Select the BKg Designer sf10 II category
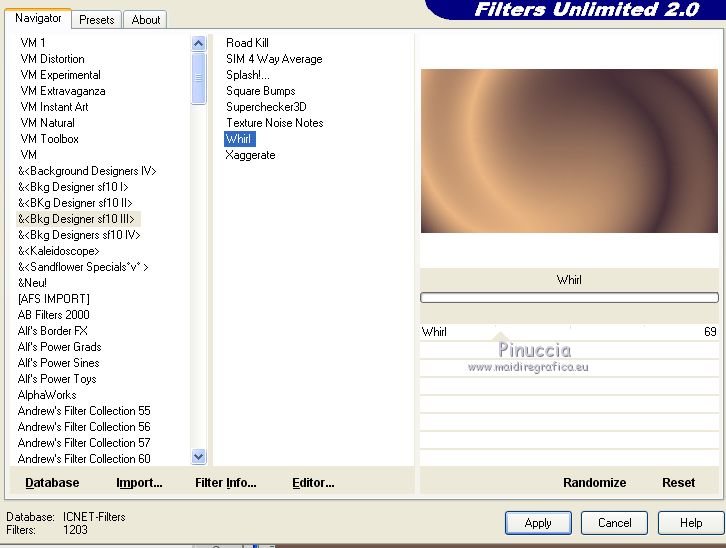The width and height of the screenshot is (726, 548). 75,203
